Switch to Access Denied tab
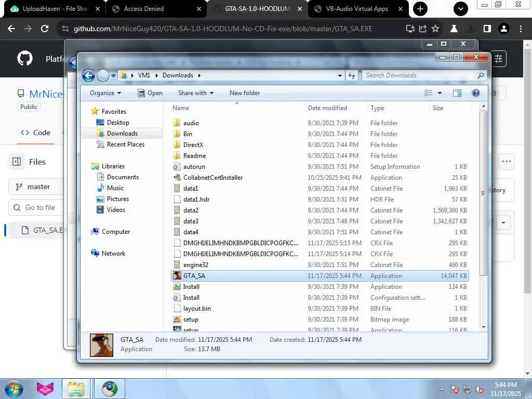This screenshot has width=532, height=399. pyautogui.click(x=157, y=9)
